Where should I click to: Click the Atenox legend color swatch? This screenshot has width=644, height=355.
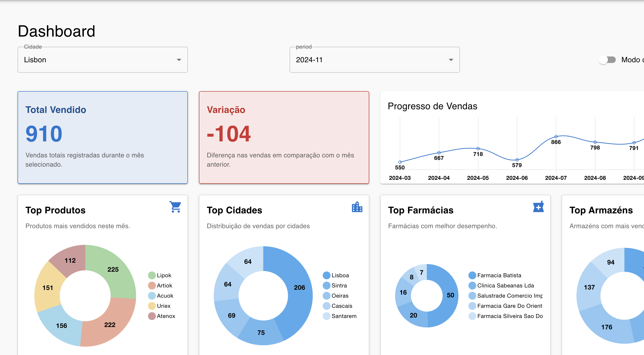tap(152, 316)
